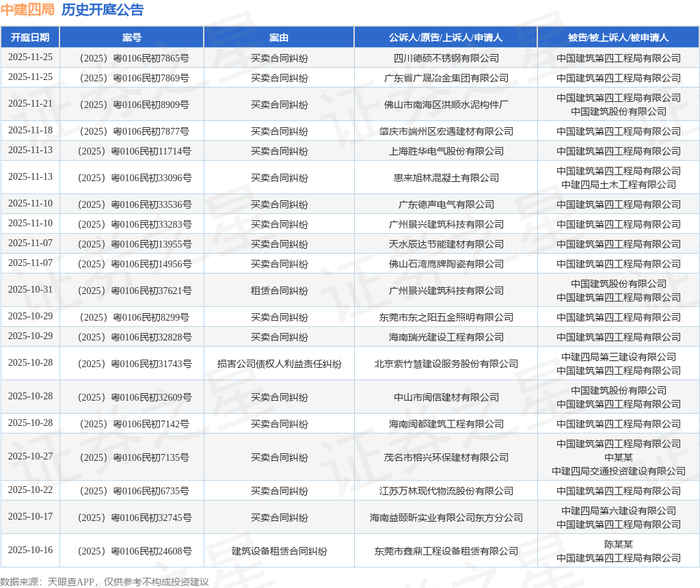Select the 开庭日期 column header
The width and height of the screenshot is (700, 588).
[30, 38]
